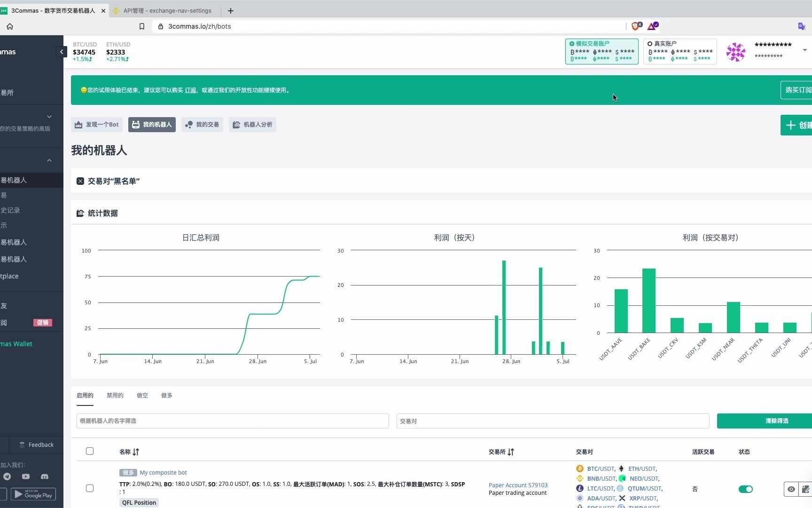Open the Discord social icon
This screenshot has width=812, height=508.
[45, 476]
